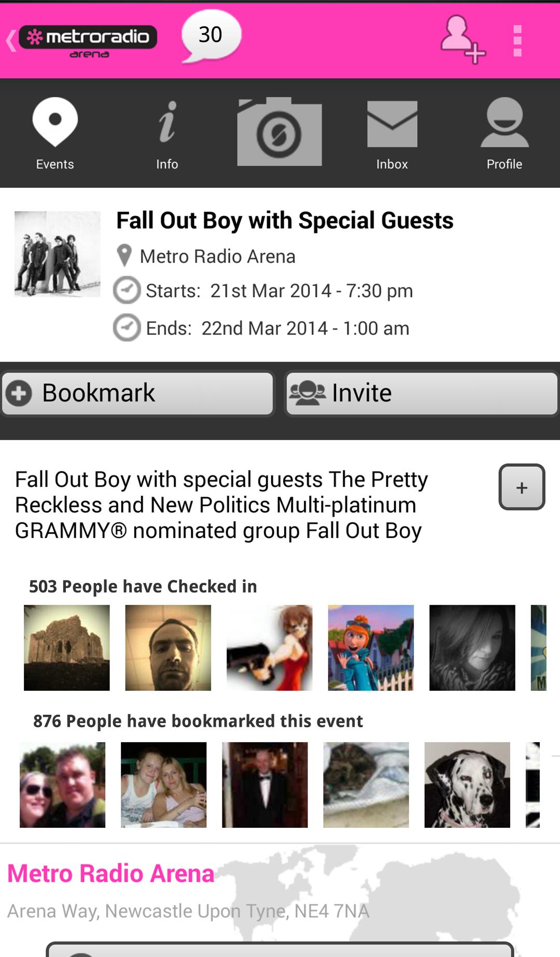This screenshot has height=957, width=560.
Task: Tap the add friend icon
Action: [x=463, y=40]
